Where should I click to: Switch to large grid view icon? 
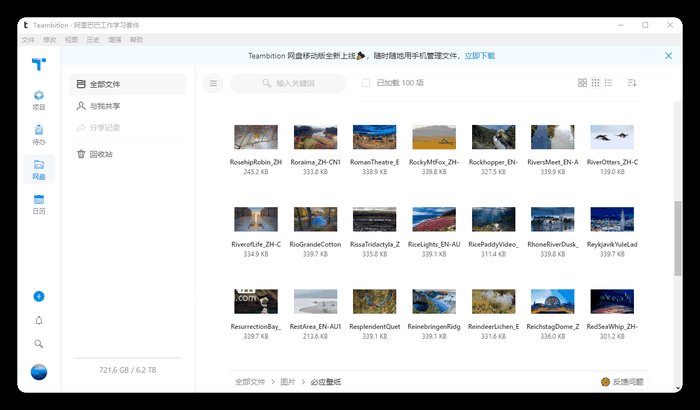[582, 83]
